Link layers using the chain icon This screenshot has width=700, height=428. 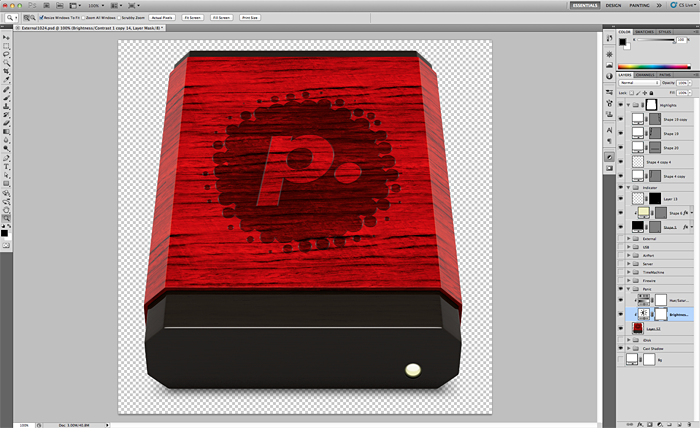(x=629, y=424)
